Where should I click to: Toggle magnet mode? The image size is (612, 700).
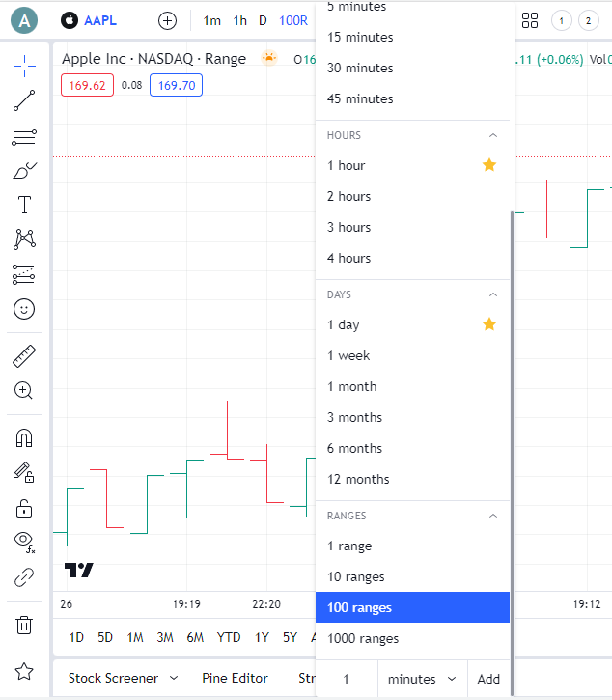click(x=24, y=438)
